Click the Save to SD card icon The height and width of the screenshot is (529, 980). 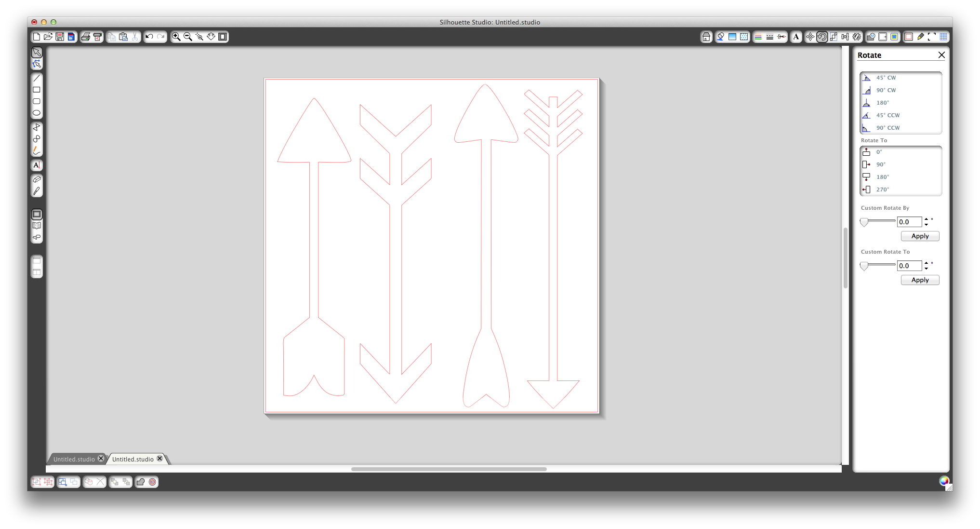click(71, 37)
